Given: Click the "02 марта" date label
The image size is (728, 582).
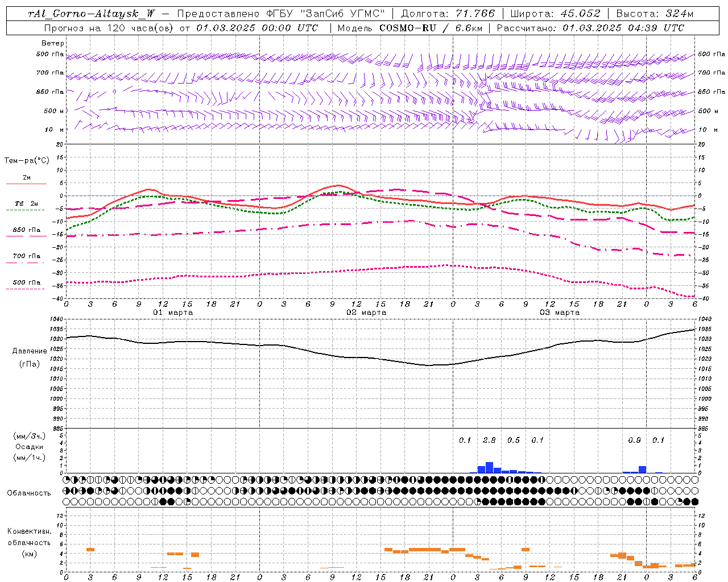Looking at the screenshot, I should [x=366, y=313].
